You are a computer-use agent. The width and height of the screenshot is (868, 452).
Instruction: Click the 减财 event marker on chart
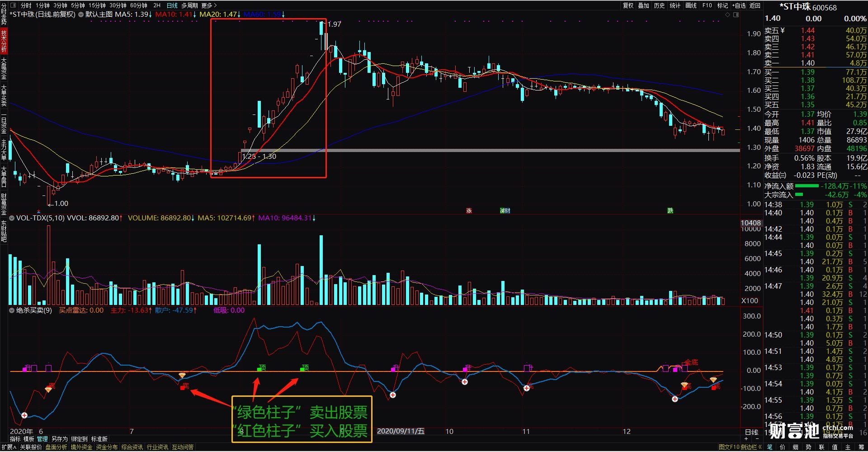coord(505,211)
